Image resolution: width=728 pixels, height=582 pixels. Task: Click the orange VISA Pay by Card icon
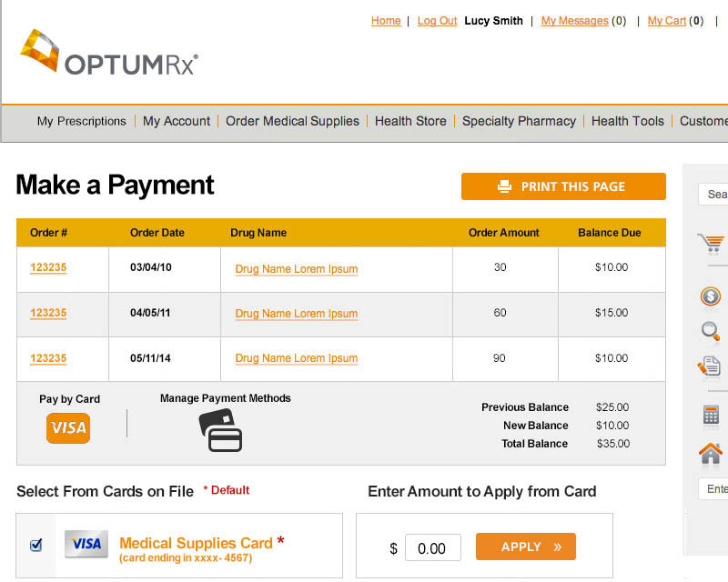pos(68,427)
